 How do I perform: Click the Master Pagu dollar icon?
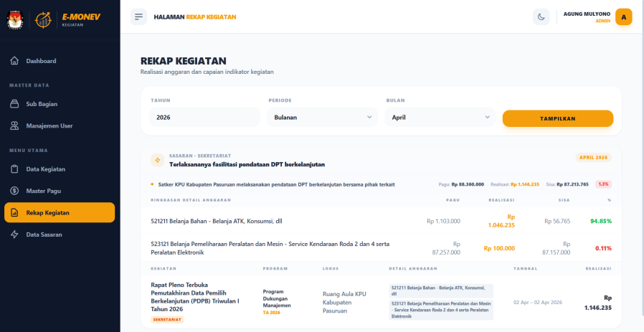[14, 191]
